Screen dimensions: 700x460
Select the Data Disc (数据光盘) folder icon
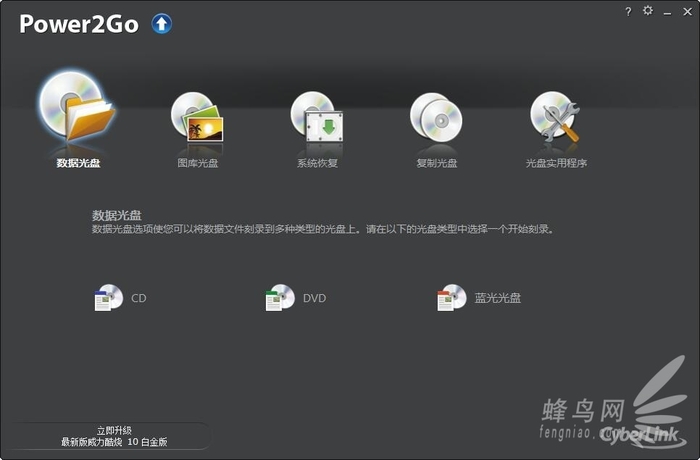pyautogui.click(x=78, y=107)
